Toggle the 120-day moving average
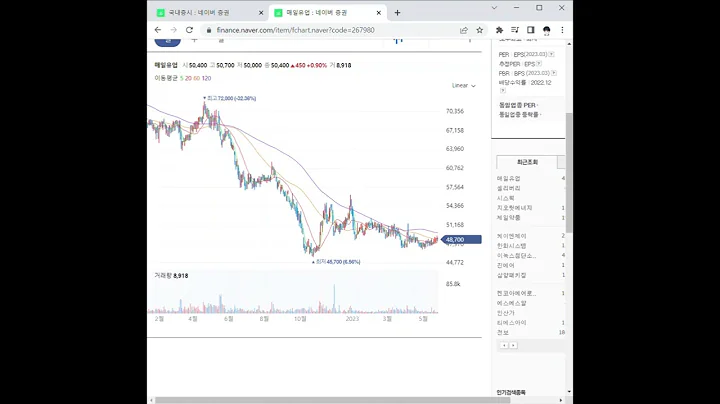The height and width of the screenshot is (404, 720). coord(207,79)
